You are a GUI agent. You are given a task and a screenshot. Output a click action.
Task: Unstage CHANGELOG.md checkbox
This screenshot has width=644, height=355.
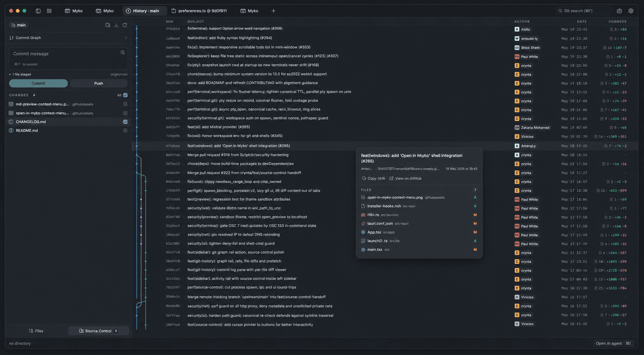tap(125, 122)
